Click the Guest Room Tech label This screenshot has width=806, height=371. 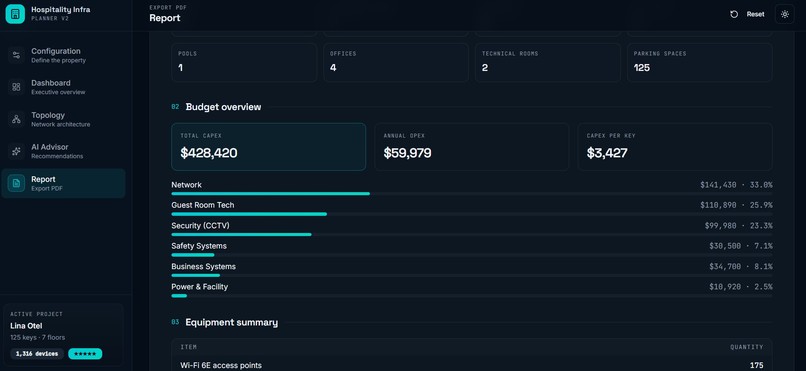coord(203,205)
